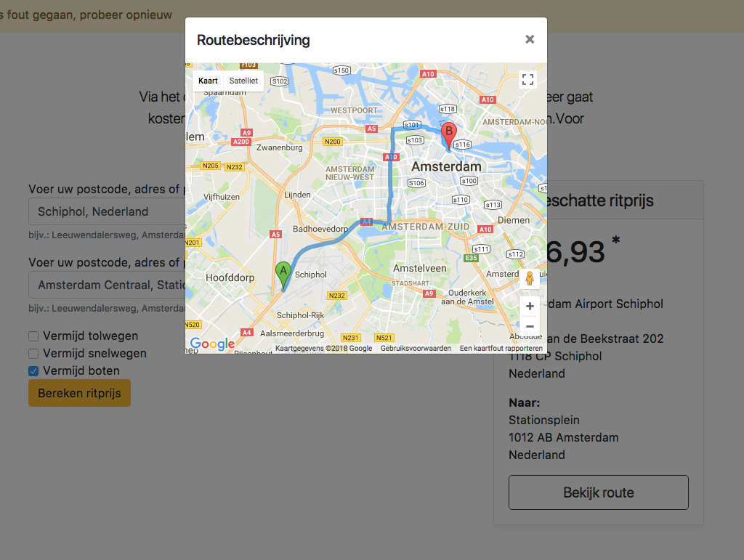
Task: Zoom in on the map
Action: point(530,307)
